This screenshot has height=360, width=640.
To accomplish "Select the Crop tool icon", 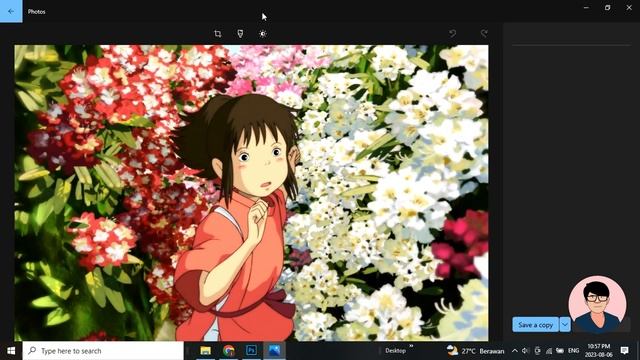I will [218, 34].
